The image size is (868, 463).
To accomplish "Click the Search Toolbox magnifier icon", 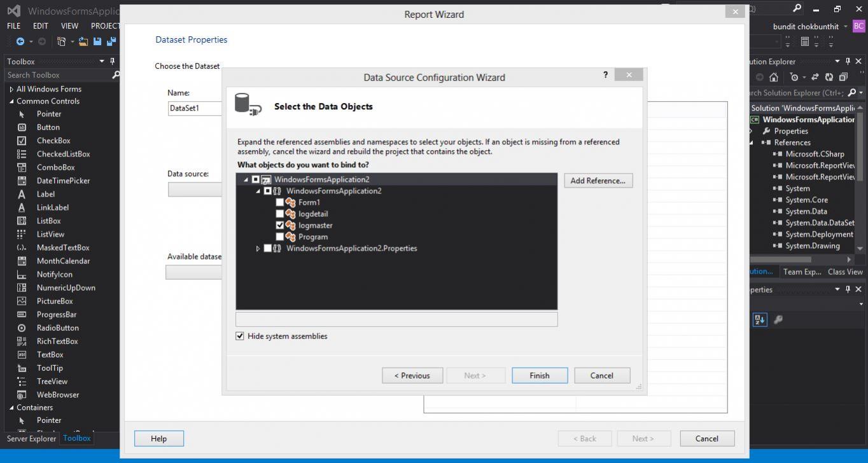I will pyautogui.click(x=115, y=75).
